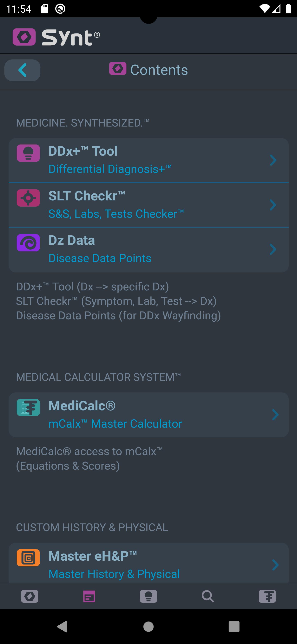Expand SLT Checkr row chevron

[273, 205]
